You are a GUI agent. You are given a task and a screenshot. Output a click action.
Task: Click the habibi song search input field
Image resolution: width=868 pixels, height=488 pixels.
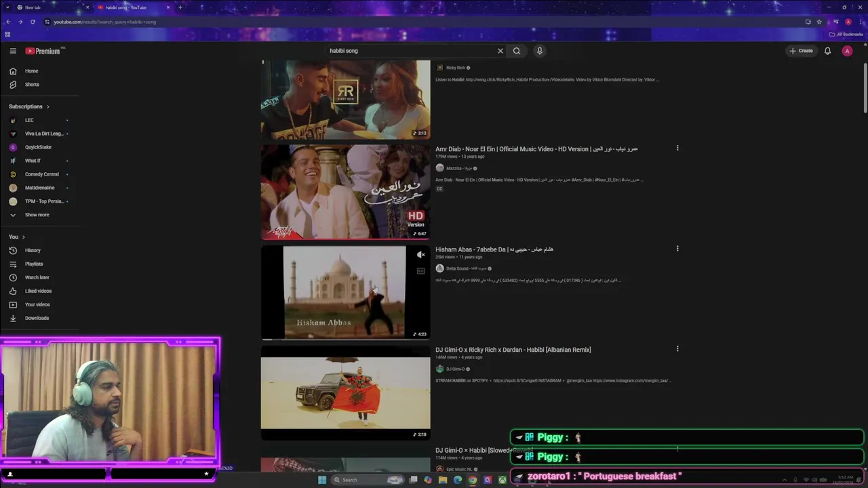(410, 51)
